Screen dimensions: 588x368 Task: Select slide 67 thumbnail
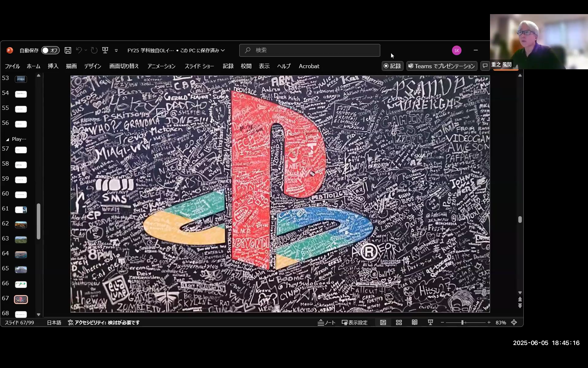(x=21, y=299)
